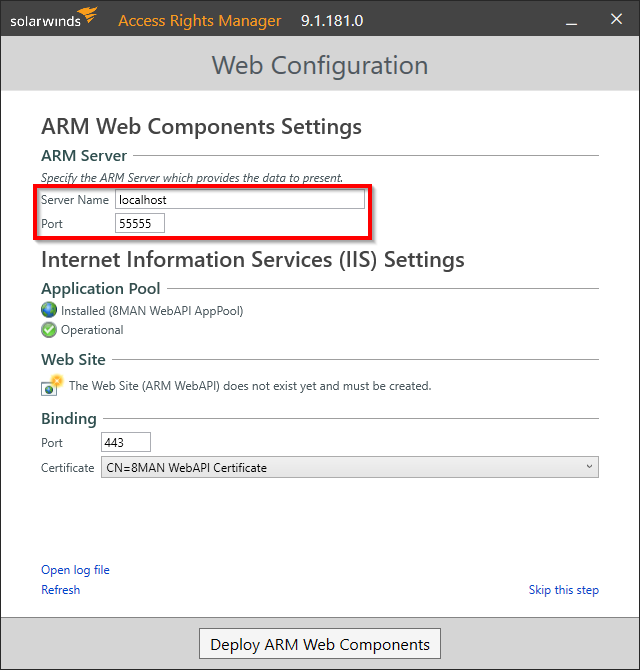
Task: Click version number 9.1.181.0
Action: 332,21
